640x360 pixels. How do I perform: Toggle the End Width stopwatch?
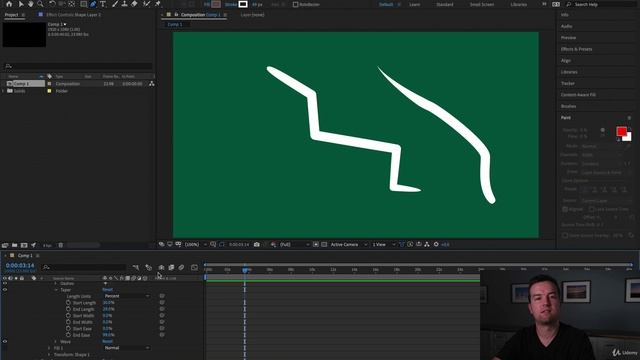[68, 322]
